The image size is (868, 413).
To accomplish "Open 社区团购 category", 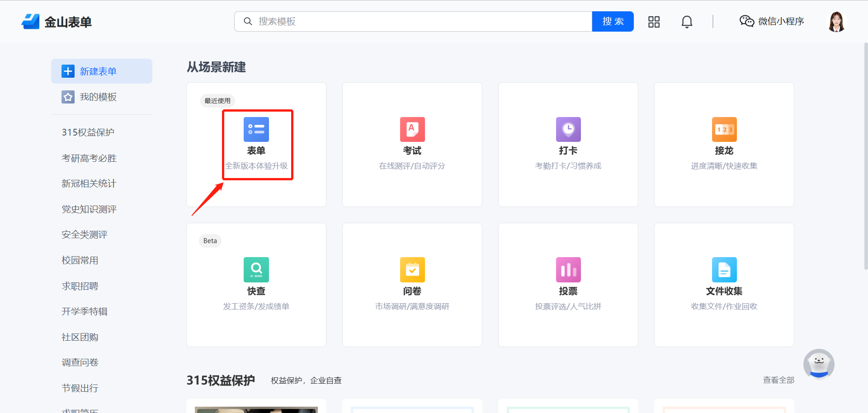I will click(x=80, y=337).
